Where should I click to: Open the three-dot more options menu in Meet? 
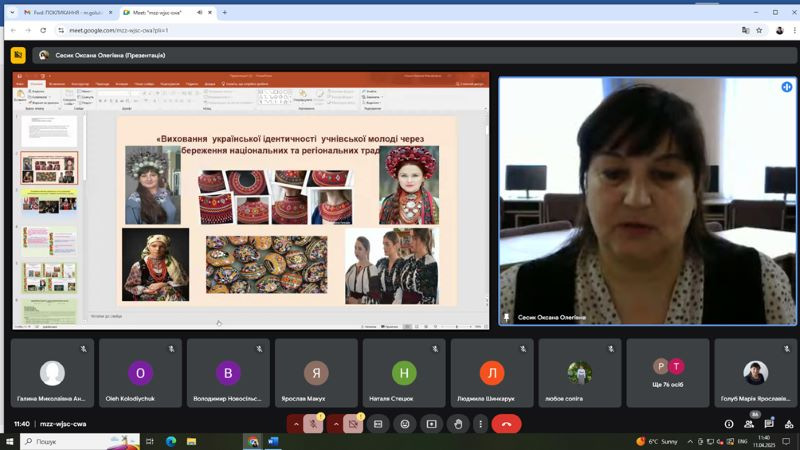coord(480,424)
